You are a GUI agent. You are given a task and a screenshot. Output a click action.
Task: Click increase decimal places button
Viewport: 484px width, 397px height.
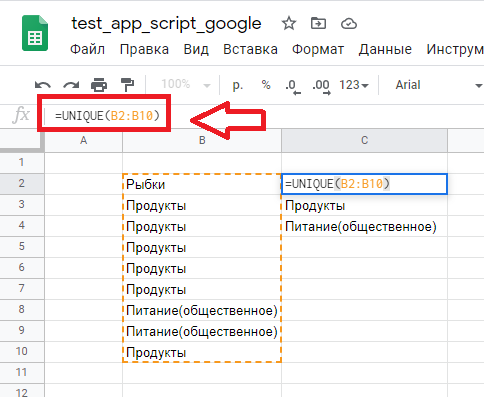click(321, 86)
